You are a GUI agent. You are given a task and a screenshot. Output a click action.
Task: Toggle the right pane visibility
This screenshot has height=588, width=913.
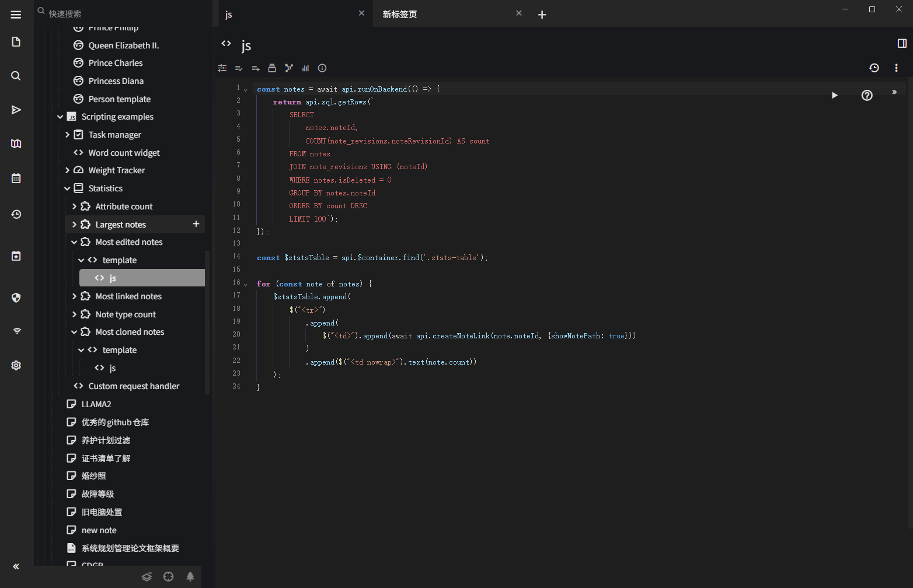point(902,44)
